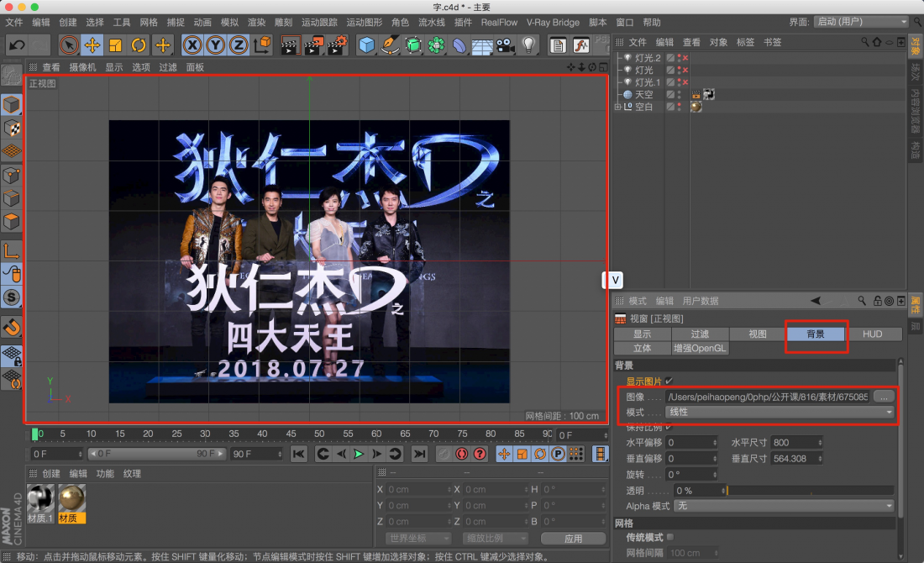Click the 透明 transparency slider

click(809, 491)
